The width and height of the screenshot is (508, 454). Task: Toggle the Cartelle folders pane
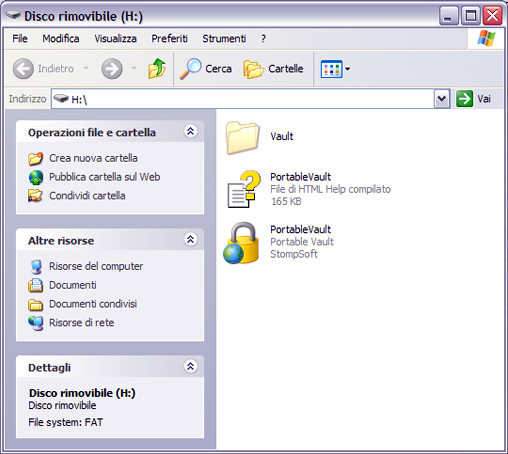(273, 69)
